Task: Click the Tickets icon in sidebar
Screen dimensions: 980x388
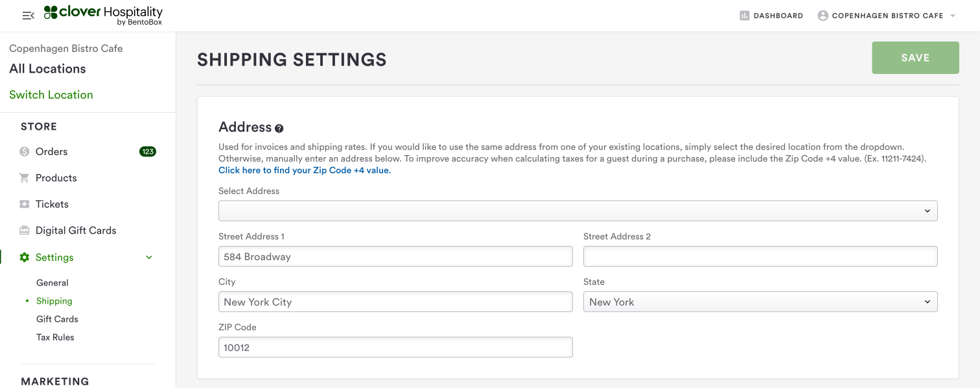Action: tap(25, 204)
